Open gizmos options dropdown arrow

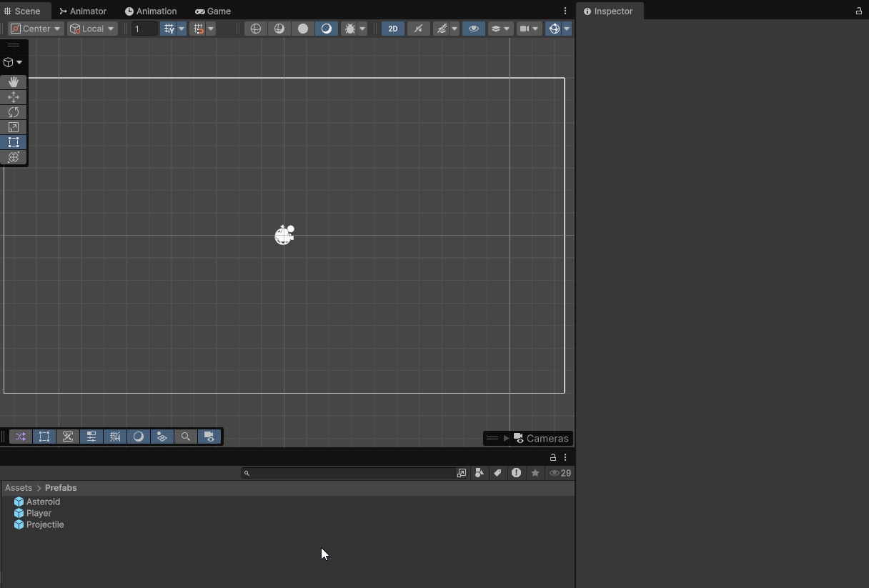coord(567,29)
